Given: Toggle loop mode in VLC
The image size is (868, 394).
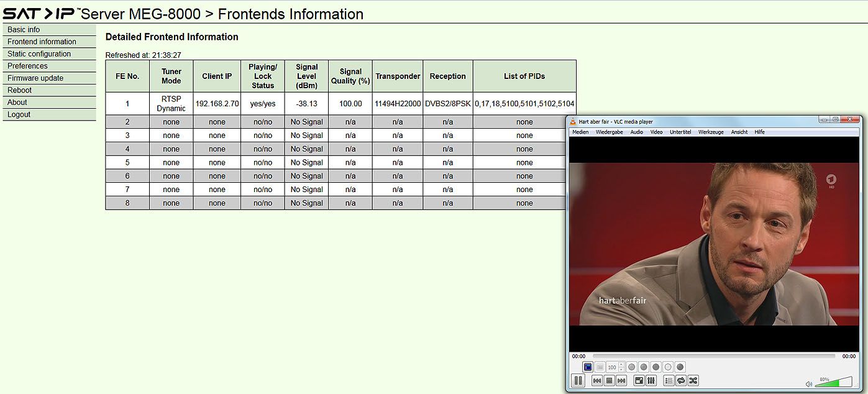Looking at the screenshot, I should [x=681, y=380].
